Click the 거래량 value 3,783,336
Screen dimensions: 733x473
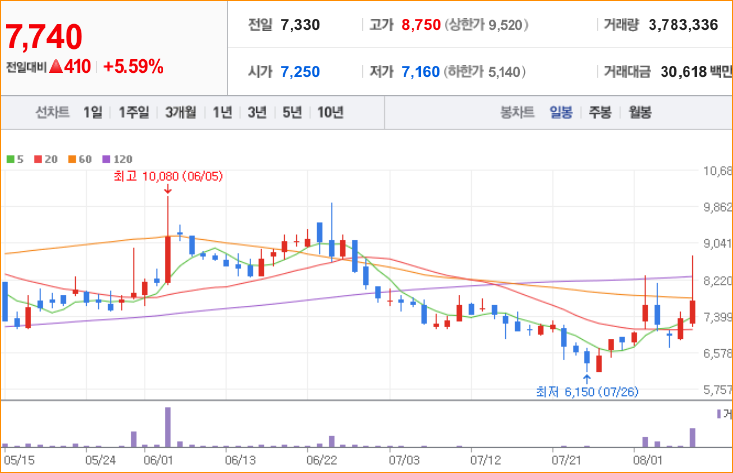[x=683, y=25]
